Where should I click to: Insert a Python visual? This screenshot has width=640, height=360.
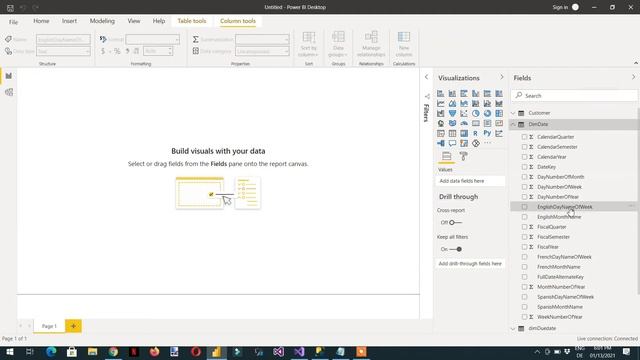coord(487,133)
